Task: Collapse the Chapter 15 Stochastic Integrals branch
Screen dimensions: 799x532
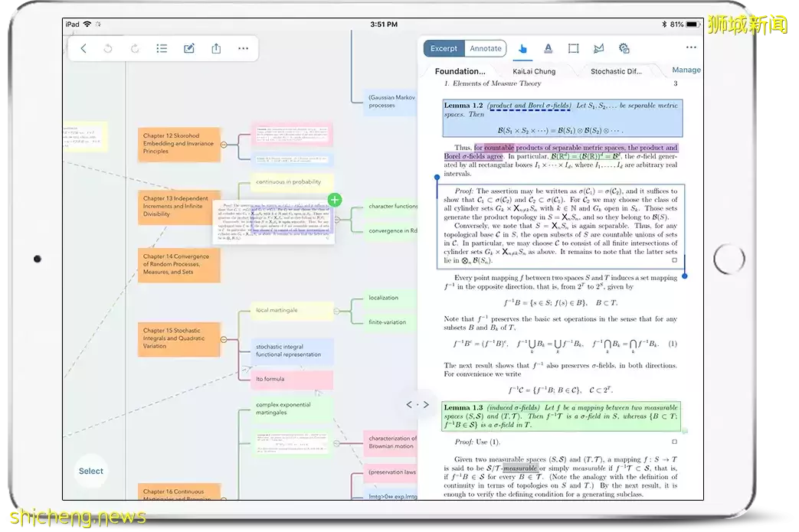Action: [224, 340]
